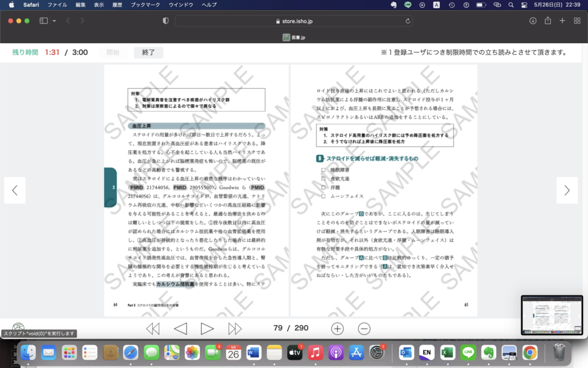Show the Safari tab overview grid

tap(577, 21)
